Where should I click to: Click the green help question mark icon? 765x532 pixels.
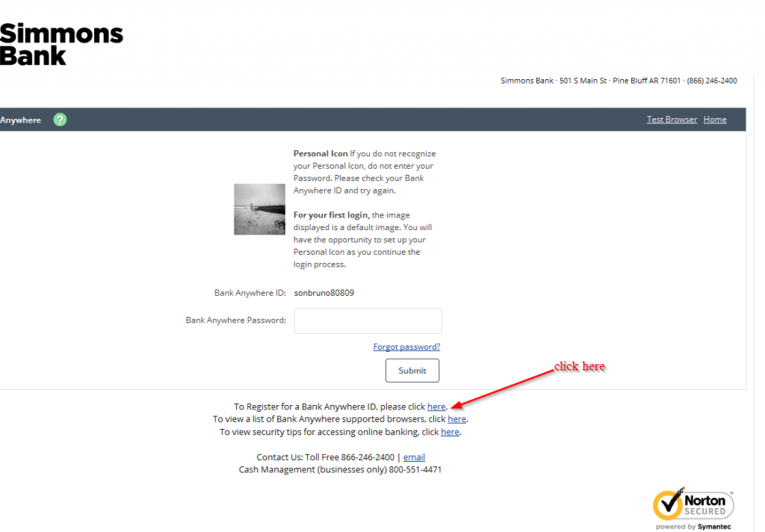(x=60, y=120)
